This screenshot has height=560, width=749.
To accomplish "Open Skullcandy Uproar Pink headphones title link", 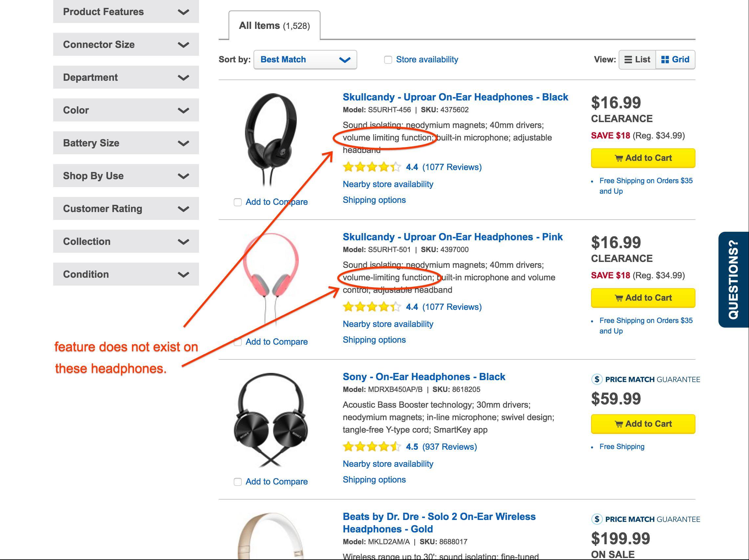I will click(x=452, y=237).
